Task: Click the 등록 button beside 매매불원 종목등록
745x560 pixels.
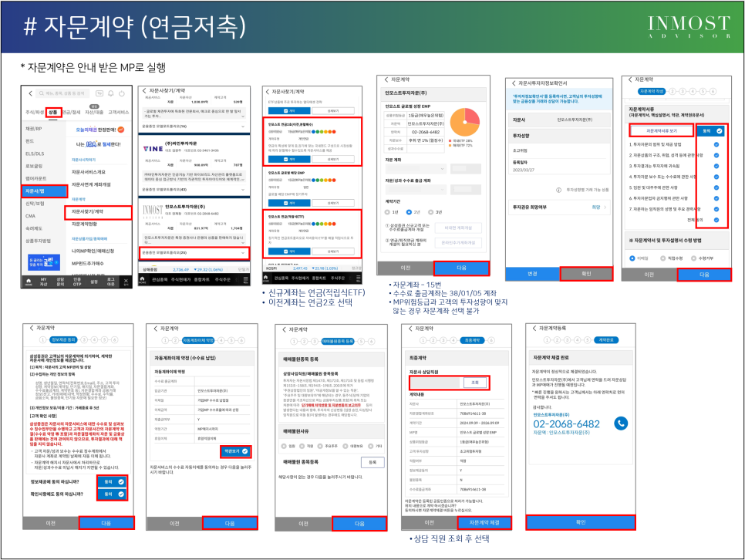Action: 372,462
